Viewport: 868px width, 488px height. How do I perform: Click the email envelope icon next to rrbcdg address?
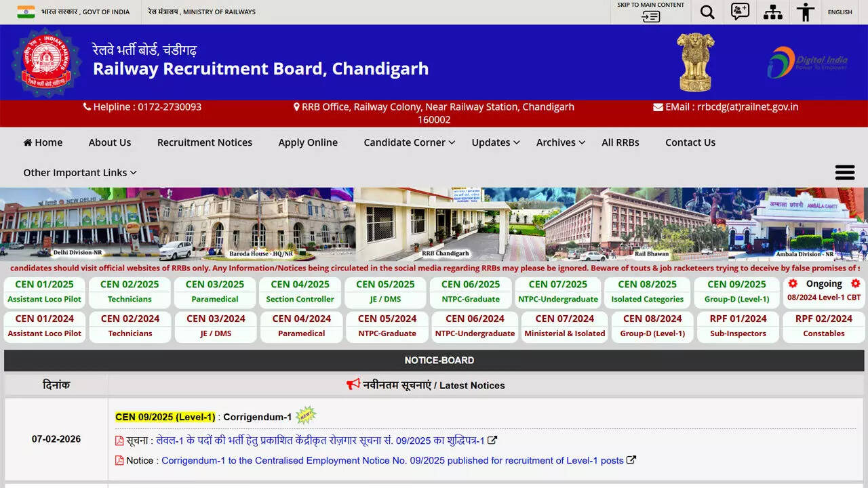(x=658, y=106)
